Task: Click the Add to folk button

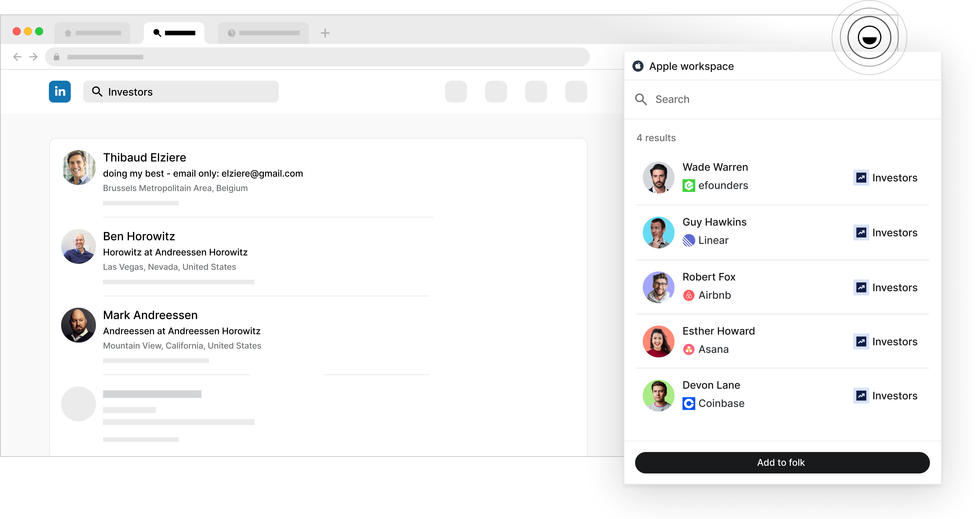Action: pyautogui.click(x=782, y=463)
